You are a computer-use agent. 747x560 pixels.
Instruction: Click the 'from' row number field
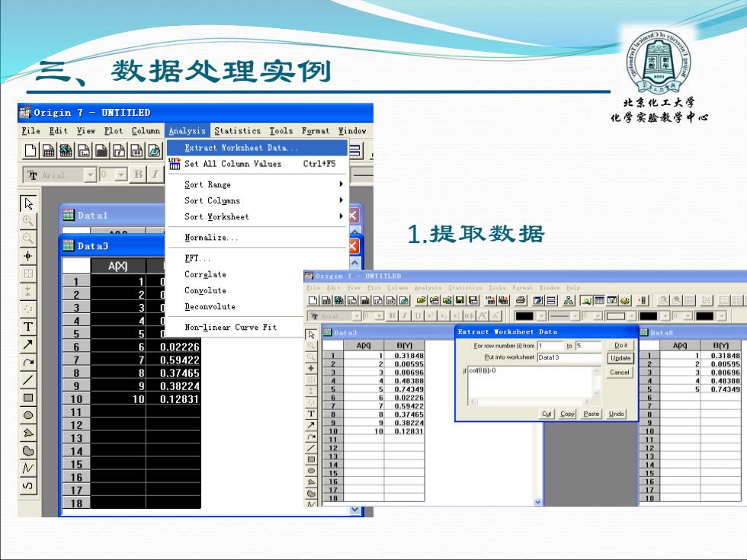[550, 346]
